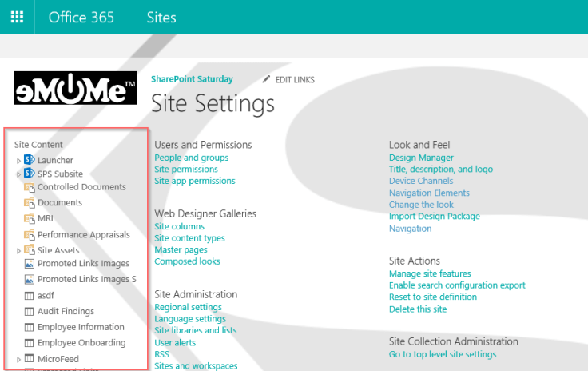Click the list icon beside asdf
The width and height of the screenshot is (588, 371).
pos(29,296)
